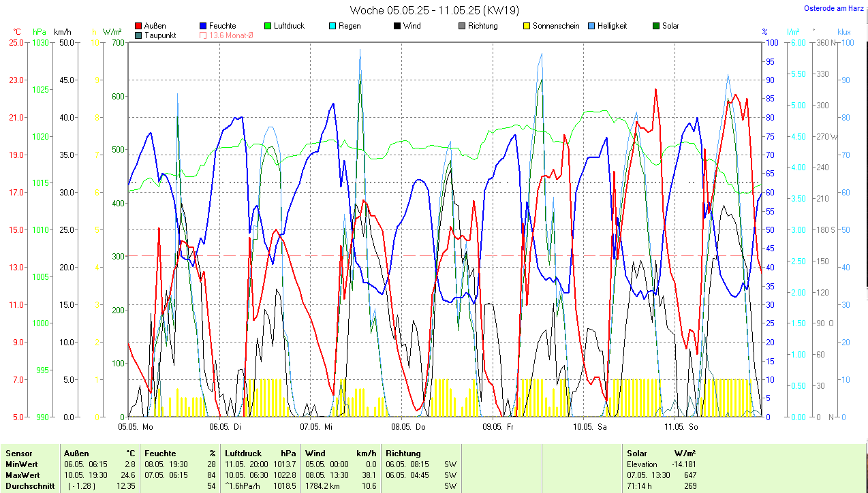Click the gray Richtung legend swatch

point(461,26)
